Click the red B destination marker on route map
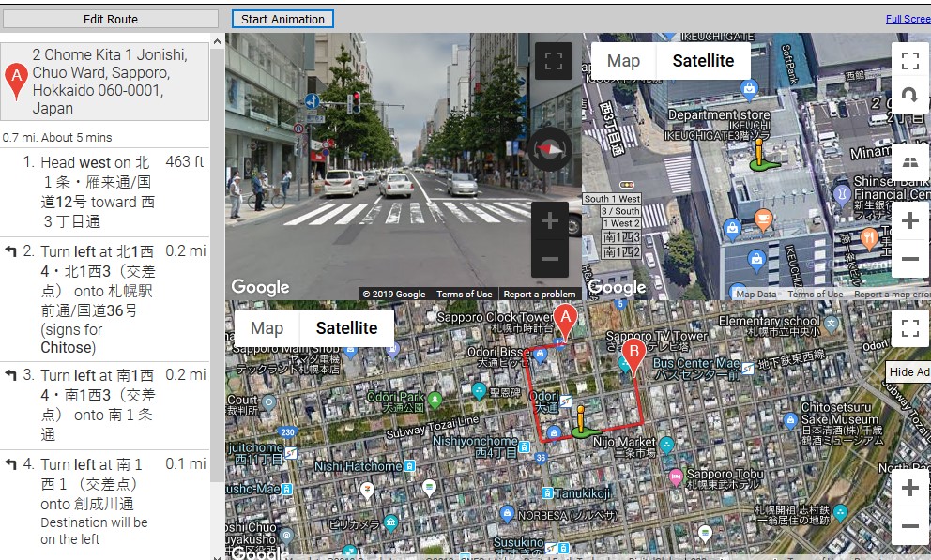Image resolution: width=931 pixels, height=560 pixels. pos(633,358)
